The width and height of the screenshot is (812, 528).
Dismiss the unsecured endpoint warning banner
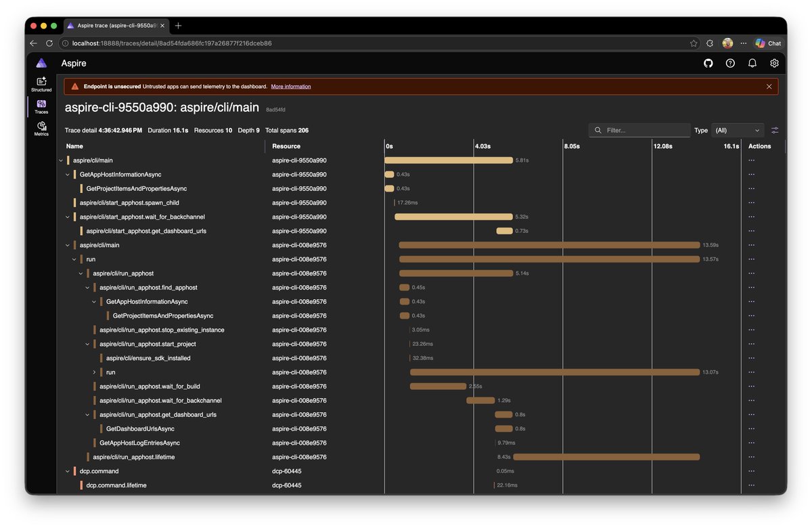769,87
